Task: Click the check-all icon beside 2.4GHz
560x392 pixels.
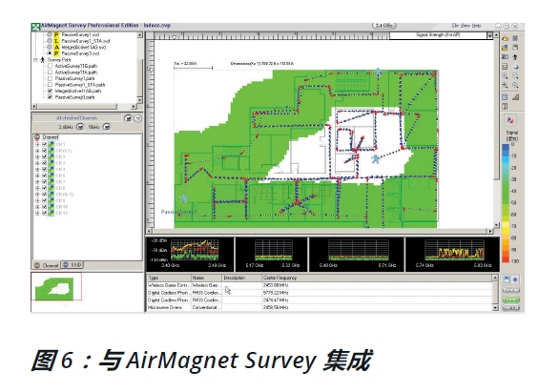Action: (80, 127)
